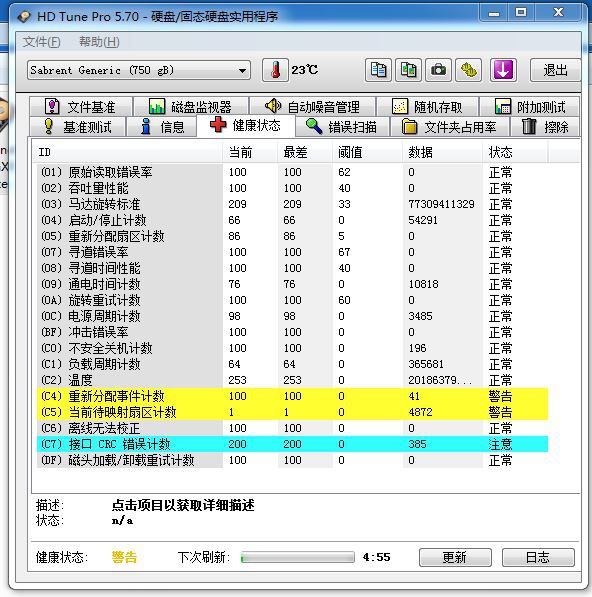Open the drive selection dropdown

(x=139, y=70)
